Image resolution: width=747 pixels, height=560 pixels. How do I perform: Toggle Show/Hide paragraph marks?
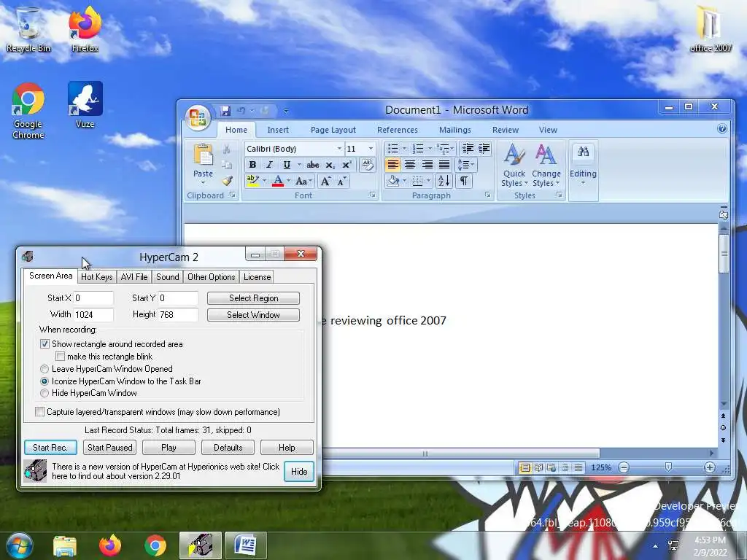(463, 181)
